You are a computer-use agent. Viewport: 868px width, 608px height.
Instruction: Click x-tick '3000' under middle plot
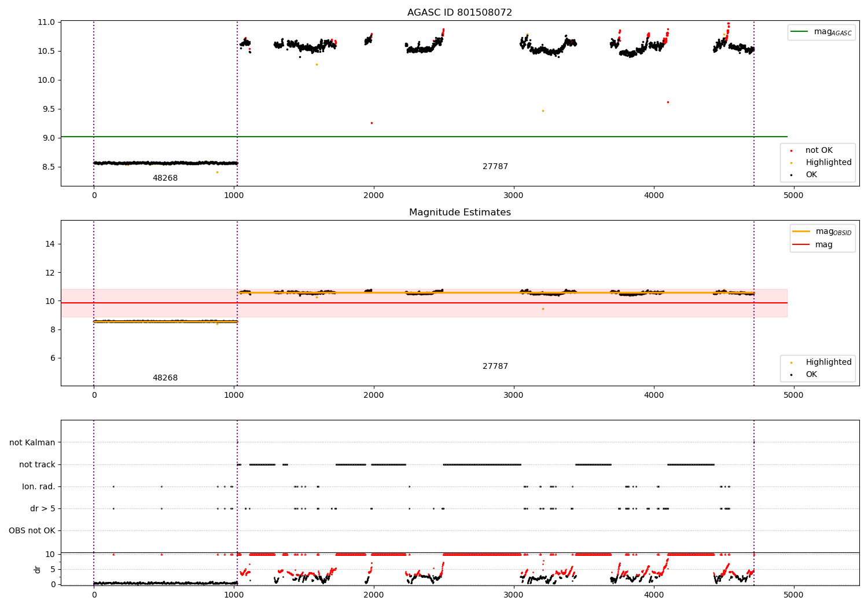point(514,395)
